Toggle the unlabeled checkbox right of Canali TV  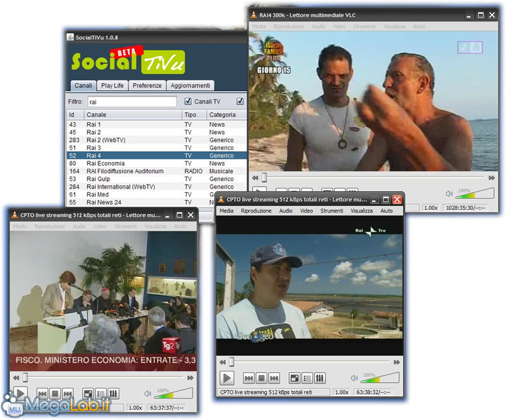coord(240,101)
